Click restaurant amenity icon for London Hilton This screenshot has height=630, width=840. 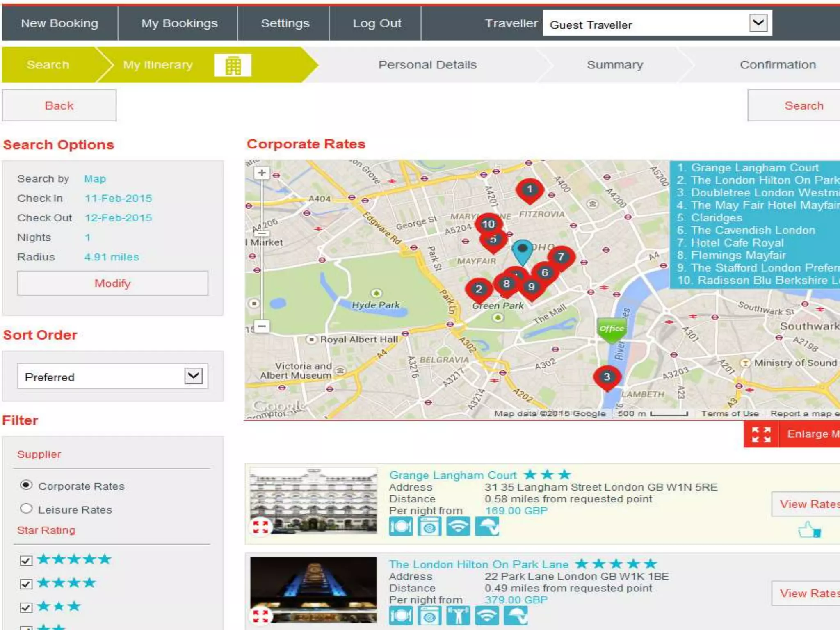[401, 615]
